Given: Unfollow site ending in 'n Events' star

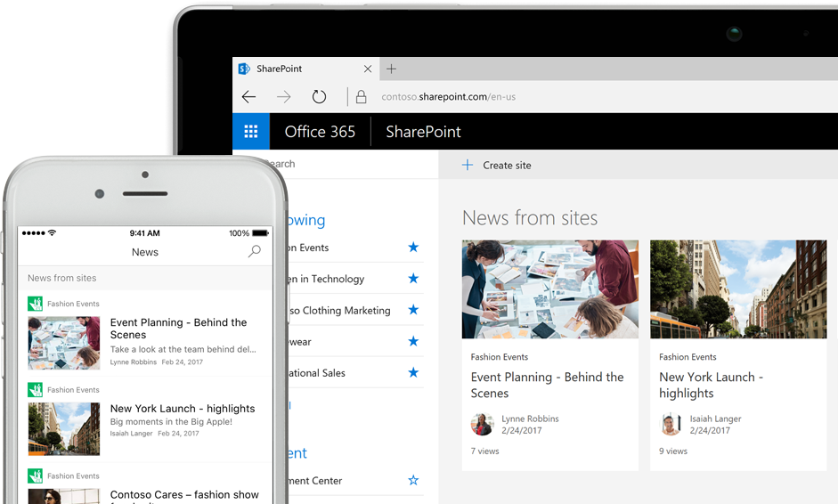Looking at the screenshot, I should click(413, 247).
